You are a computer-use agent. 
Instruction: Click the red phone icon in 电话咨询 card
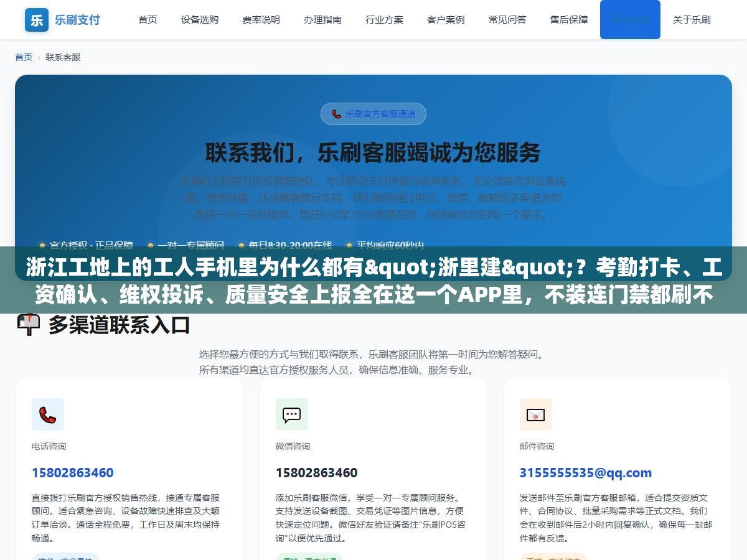(48, 414)
